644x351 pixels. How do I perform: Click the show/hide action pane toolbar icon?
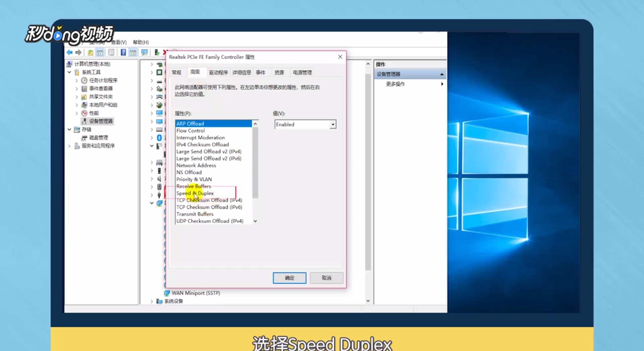click(133, 52)
